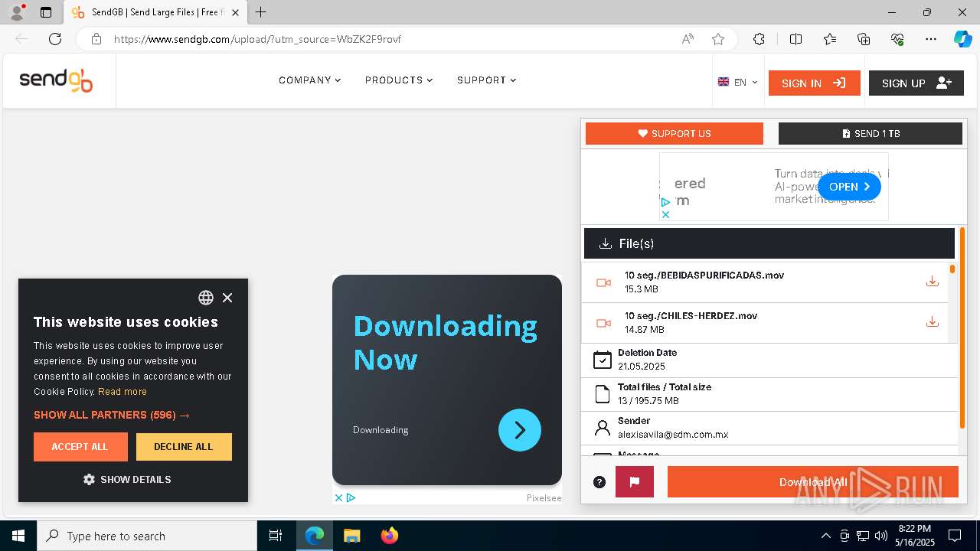The height and width of the screenshot is (551, 980).
Task: Click the Downloading Now ad headline
Action: coord(446,343)
